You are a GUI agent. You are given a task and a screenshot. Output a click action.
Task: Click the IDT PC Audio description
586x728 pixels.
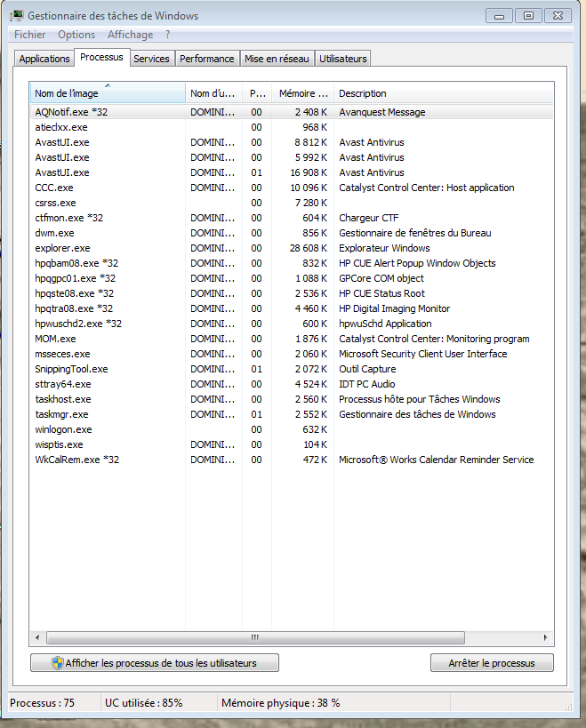(367, 384)
